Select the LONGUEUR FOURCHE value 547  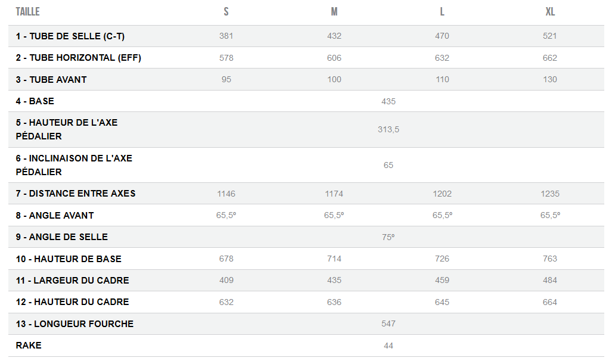pos(389,323)
